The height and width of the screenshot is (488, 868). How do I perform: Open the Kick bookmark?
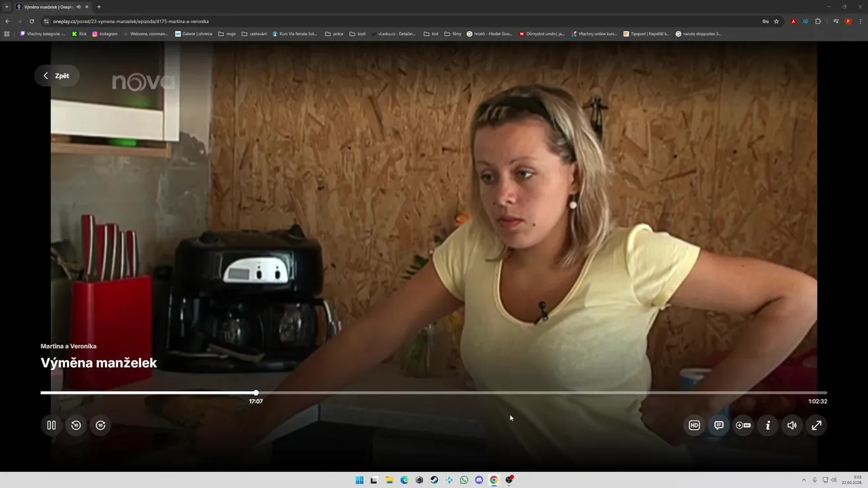pyautogui.click(x=79, y=33)
